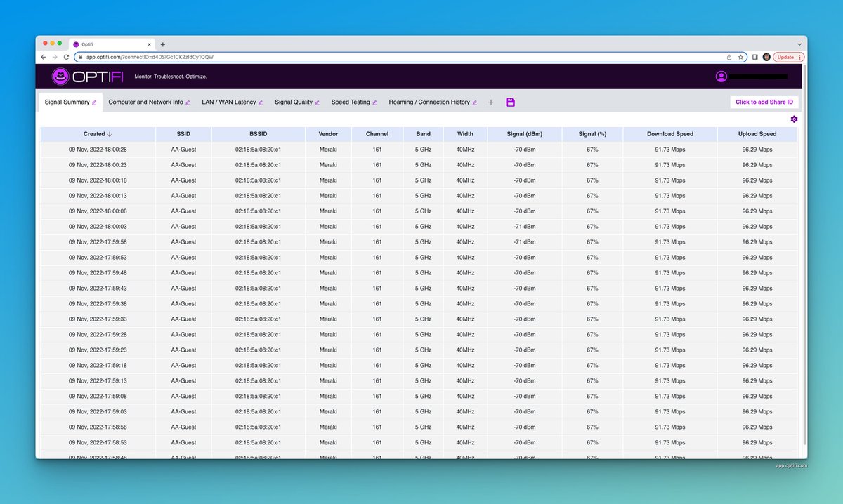Click the purple save icon beside the tabs
843x504 pixels.
click(510, 102)
